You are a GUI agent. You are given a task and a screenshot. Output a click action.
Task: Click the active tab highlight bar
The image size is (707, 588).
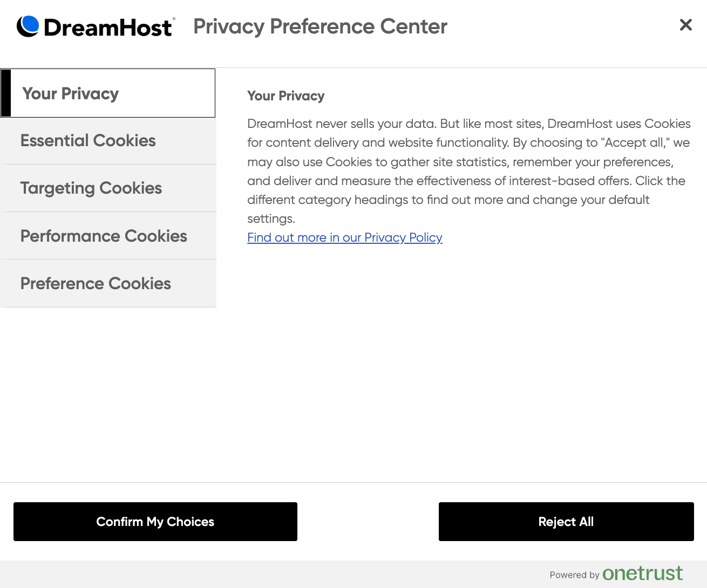click(5, 93)
